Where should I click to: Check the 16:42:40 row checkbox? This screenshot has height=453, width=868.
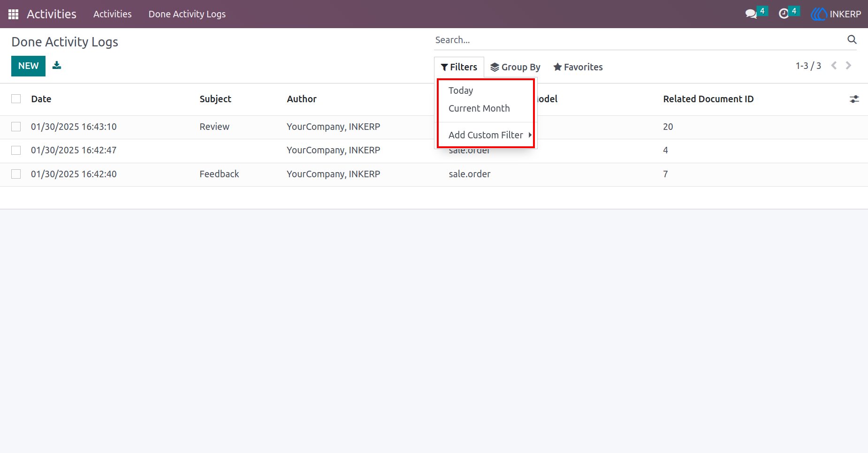16,174
